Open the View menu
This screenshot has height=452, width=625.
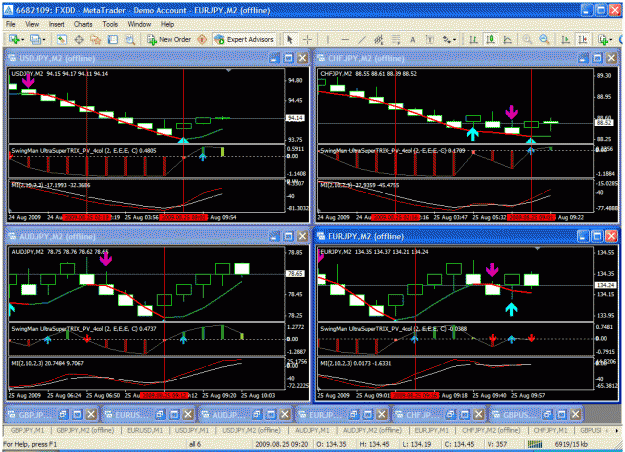(x=32, y=24)
